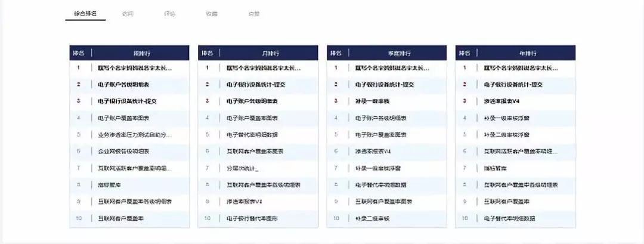Screen dimensions: 644x244
Task: Open 电子账户各级明细表 at rank 2 in 周排行
Action: pyautogui.click(x=123, y=85)
